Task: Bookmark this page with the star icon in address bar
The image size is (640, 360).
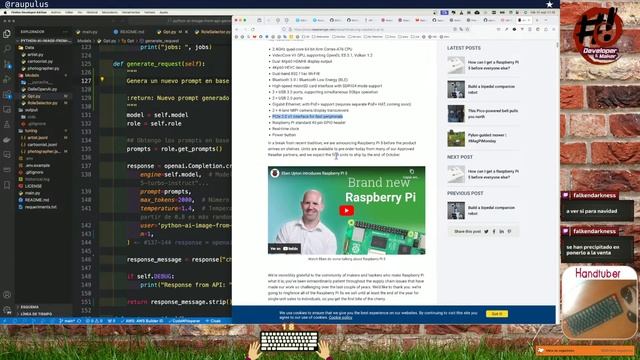Action: click(467, 29)
